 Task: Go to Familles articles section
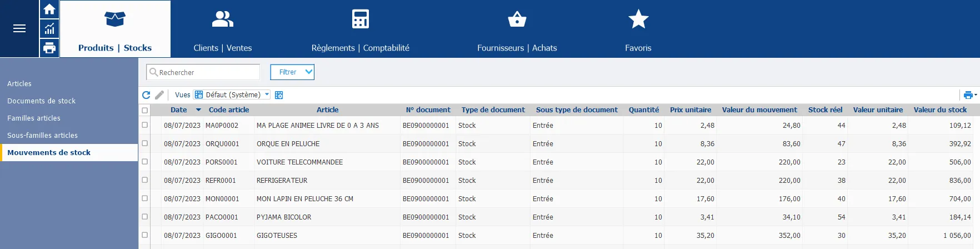point(34,118)
